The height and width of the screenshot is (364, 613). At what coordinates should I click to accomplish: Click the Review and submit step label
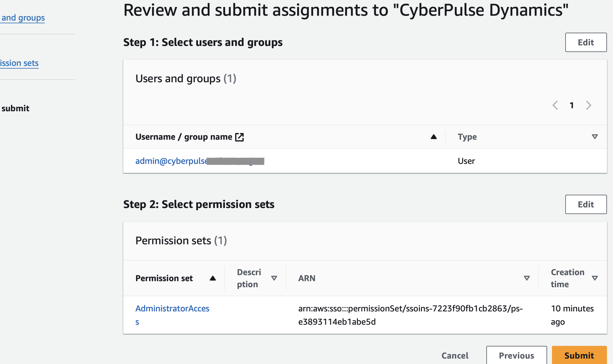(x=15, y=108)
